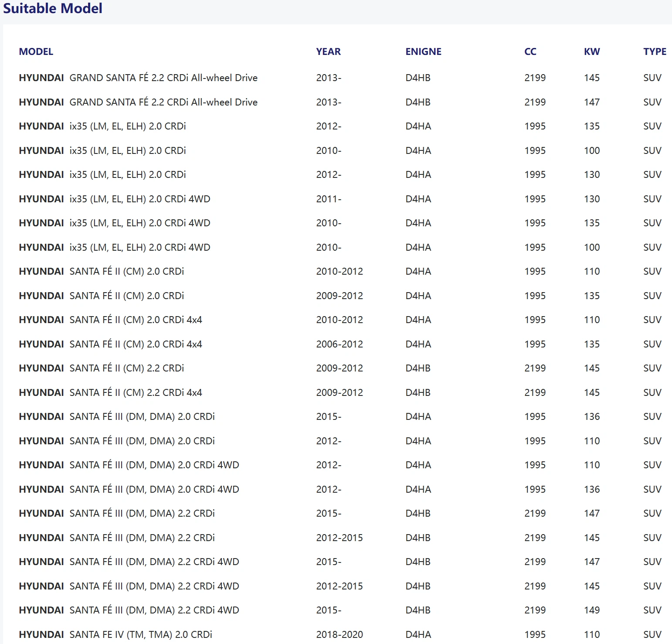
Task: Click the '2011-' year cell
Action: (x=329, y=199)
